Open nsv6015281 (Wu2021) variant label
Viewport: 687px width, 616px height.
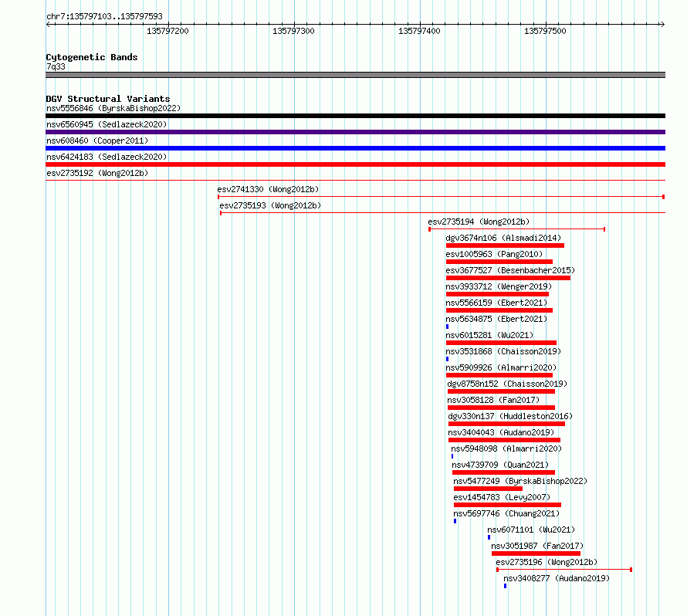click(x=489, y=335)
